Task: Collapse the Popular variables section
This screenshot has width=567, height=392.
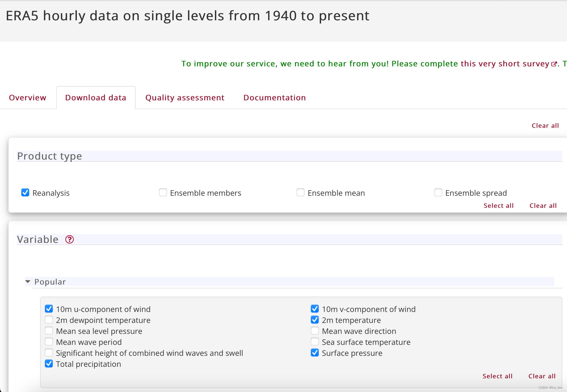Action: point(28,282)
